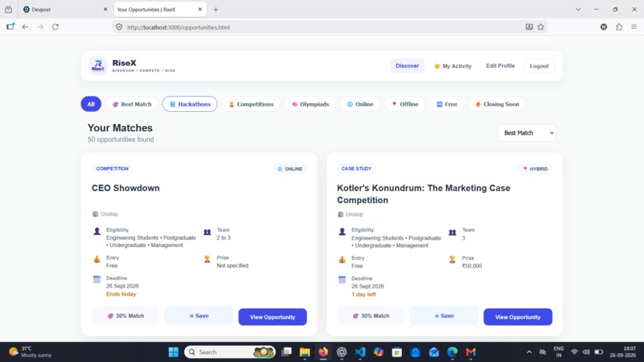Show only Offline opportunities
This screenshot has width=644, height=362.
click(x=404, y=104)
